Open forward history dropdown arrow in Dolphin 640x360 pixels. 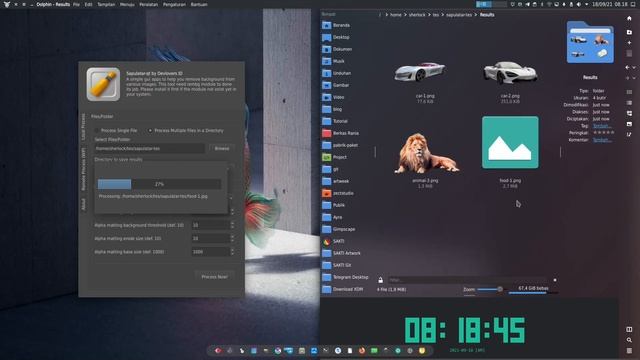point(634,78)
